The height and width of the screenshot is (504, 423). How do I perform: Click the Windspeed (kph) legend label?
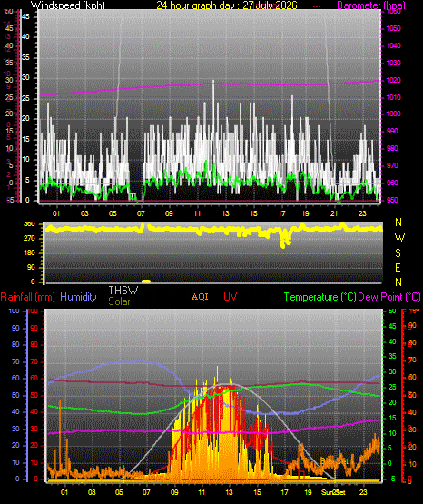(x=68, y=5)
